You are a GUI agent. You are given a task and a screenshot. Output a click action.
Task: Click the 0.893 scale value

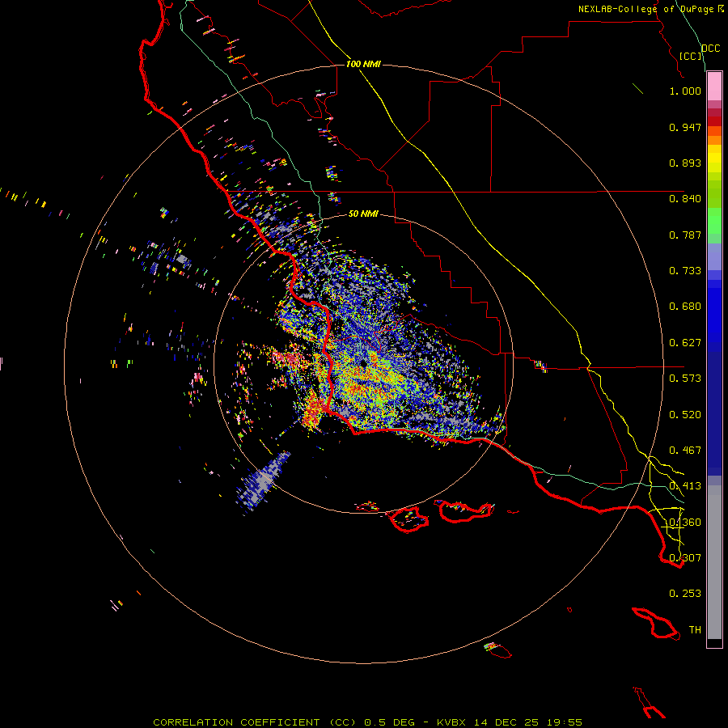685,163
